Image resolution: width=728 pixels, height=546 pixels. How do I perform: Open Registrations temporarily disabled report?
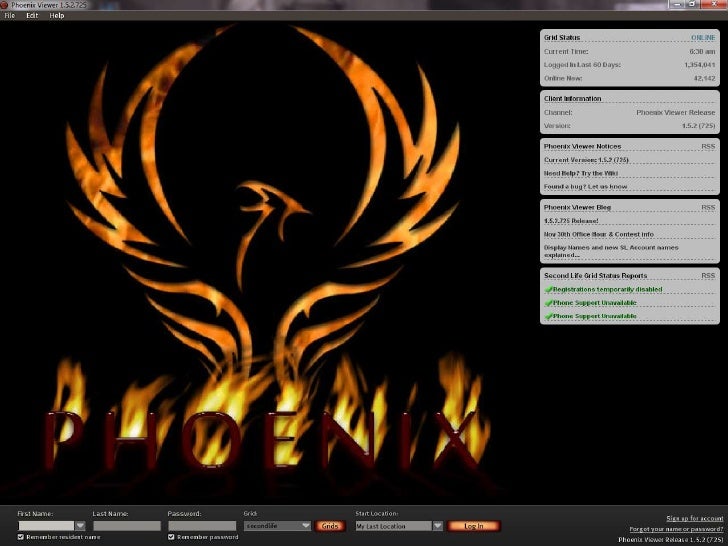pyautogui.click(x=607, y=289)
